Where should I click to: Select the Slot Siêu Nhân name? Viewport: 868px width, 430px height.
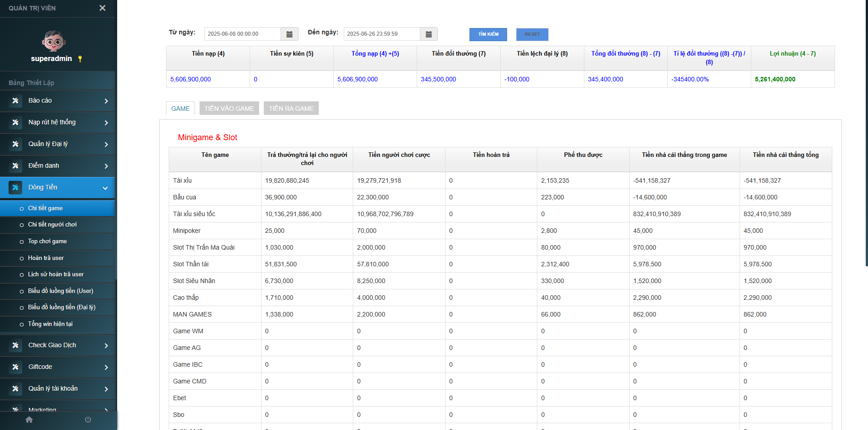pos(194,281)
